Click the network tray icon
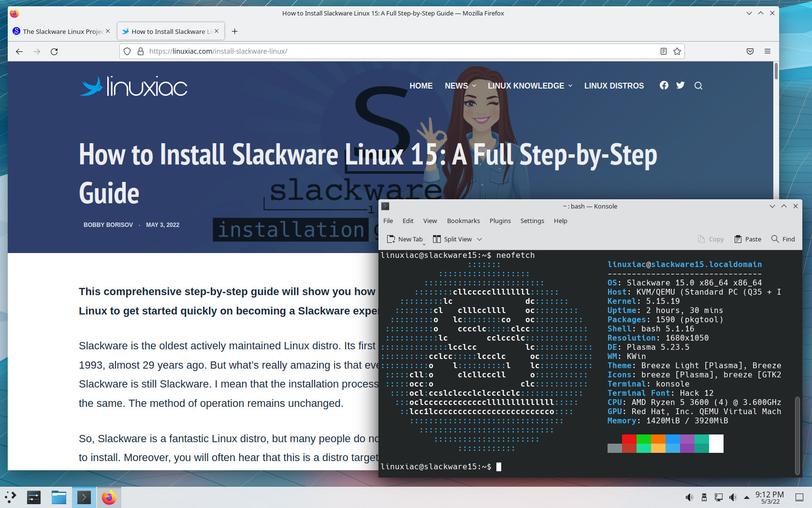Viewport: 812px width, 508px height. [719, 497]
